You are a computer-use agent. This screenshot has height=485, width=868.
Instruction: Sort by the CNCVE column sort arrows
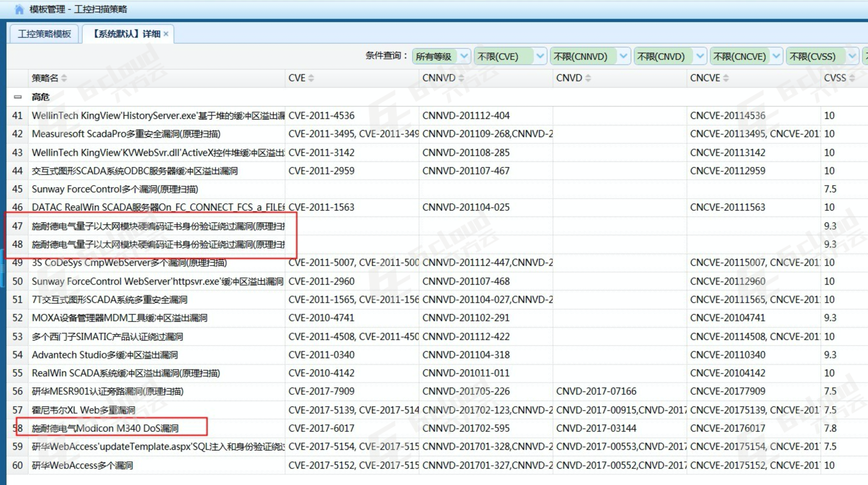[726, 78]
